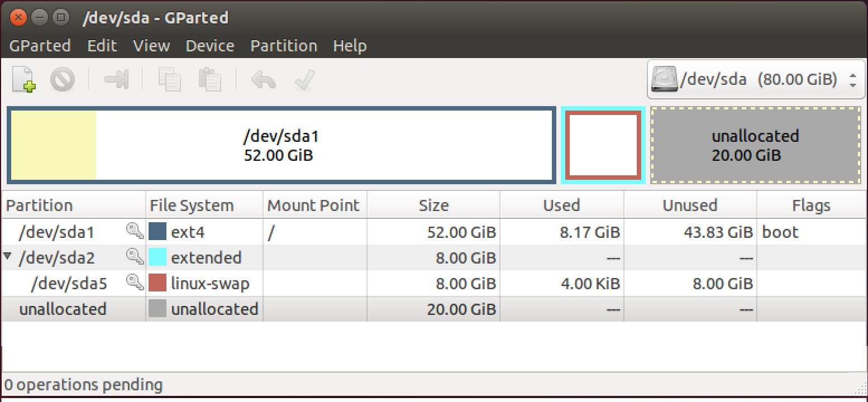Click the linux-swap red color swatch

pos(158,283)
